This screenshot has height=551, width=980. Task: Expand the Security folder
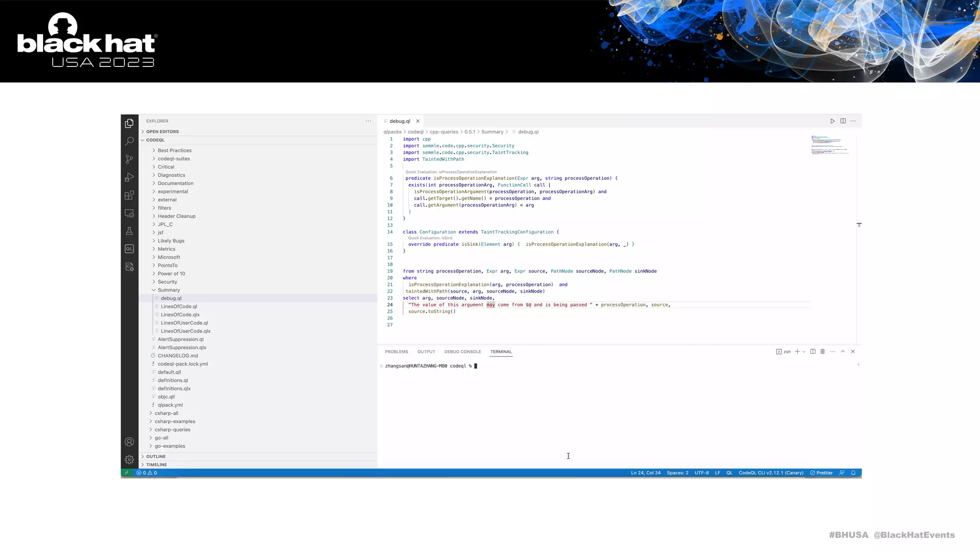coord(167,282)
